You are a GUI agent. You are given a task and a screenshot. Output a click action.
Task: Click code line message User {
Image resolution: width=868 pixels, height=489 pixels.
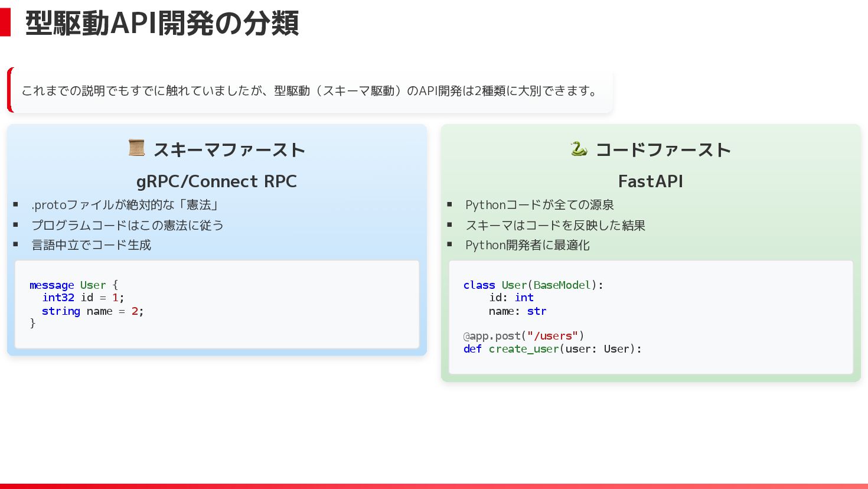pyautogui.click(x=74, y=285)
